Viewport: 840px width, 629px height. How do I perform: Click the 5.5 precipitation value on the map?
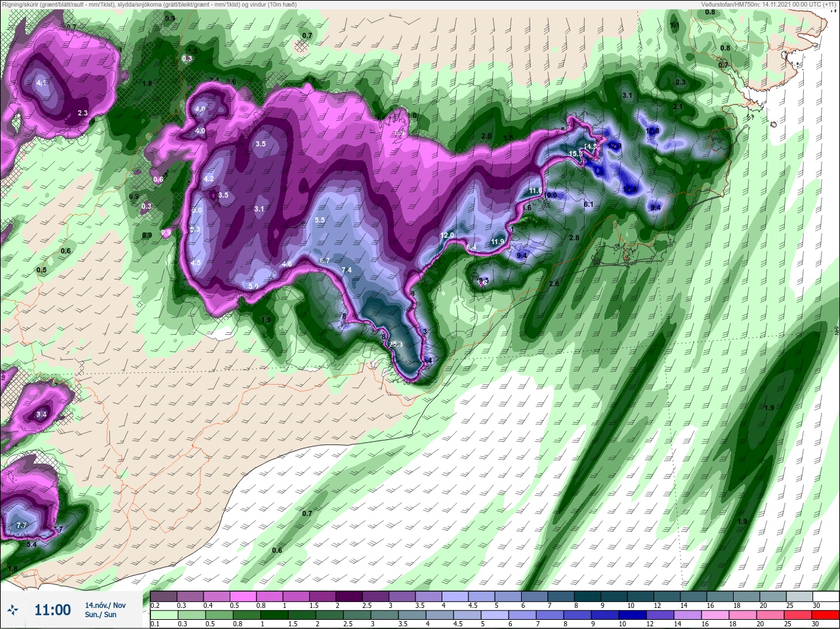(320, 220)
